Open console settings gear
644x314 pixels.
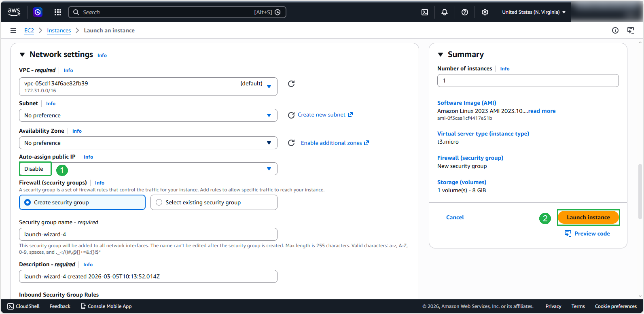click(485, 12)
